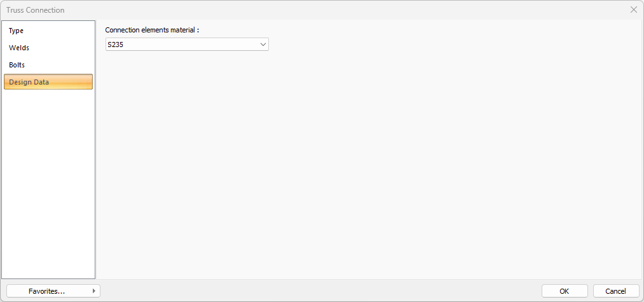644x302 pixels.
Task: Click the white sidebar area right of Welds
Action: (x=64, y=48)
